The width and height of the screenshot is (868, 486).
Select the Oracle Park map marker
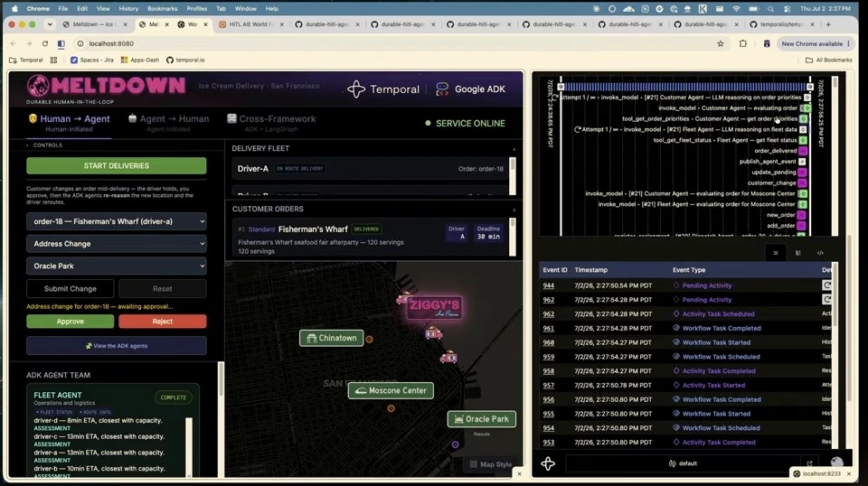pos(482,419)
